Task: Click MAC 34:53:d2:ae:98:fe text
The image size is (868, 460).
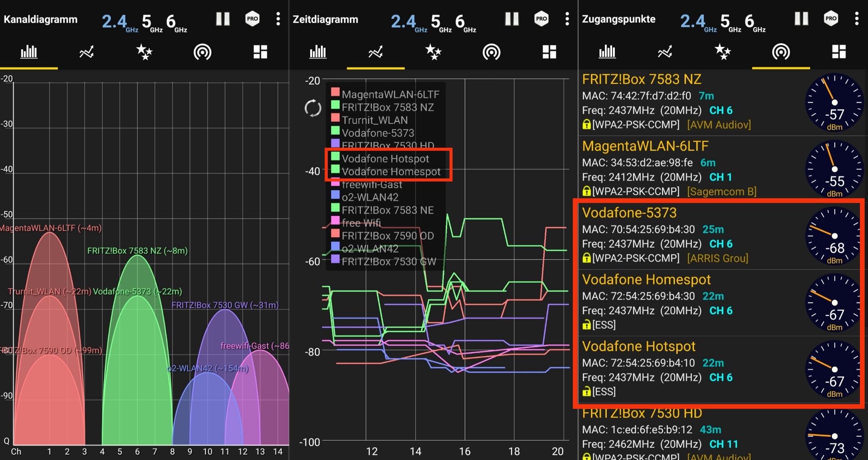Action: [x=637, y=163]
